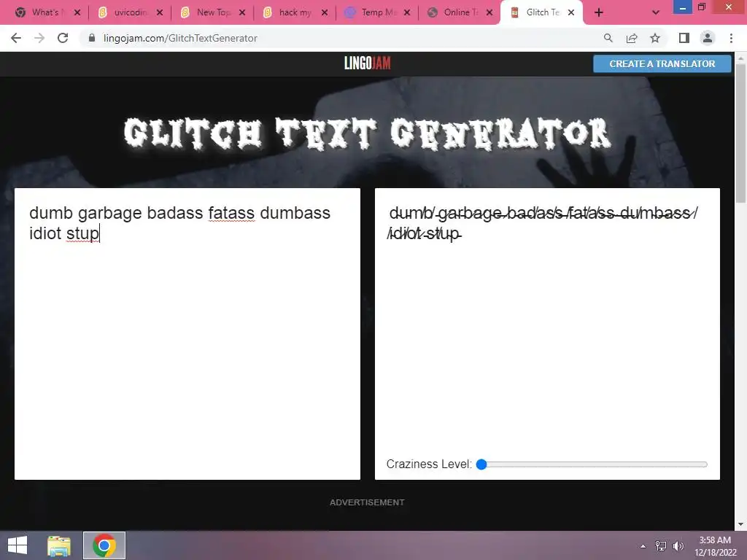Close the uvicoding tab
747x560 pixels.
(x=160, y=12)
